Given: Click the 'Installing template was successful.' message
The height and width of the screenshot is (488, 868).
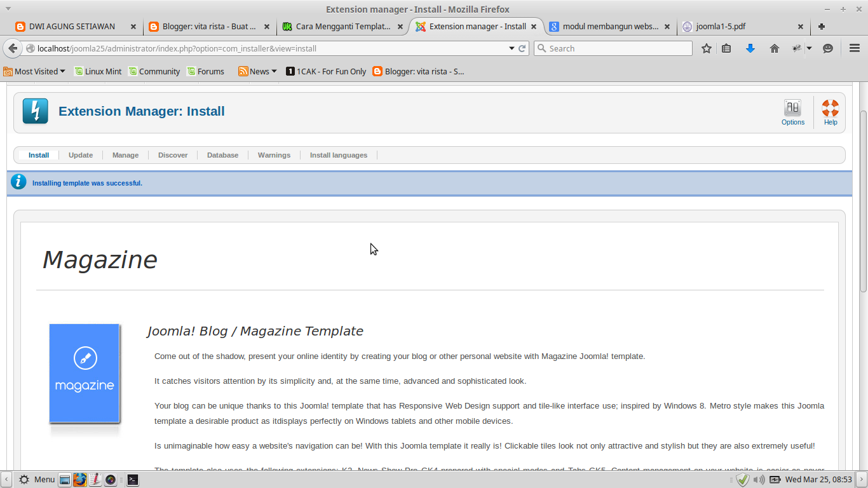Looking at the screenshot, I should pyautogui.click(x=87, y=183).
